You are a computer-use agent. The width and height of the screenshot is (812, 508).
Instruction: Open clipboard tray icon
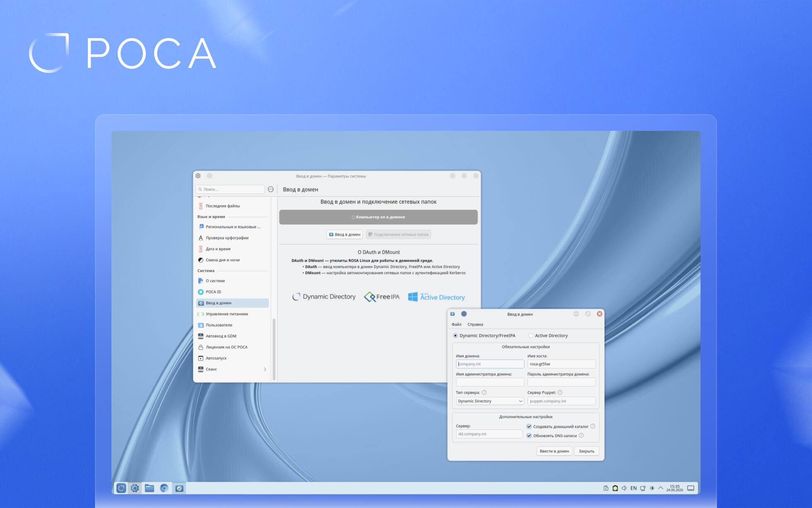[606, 488]
